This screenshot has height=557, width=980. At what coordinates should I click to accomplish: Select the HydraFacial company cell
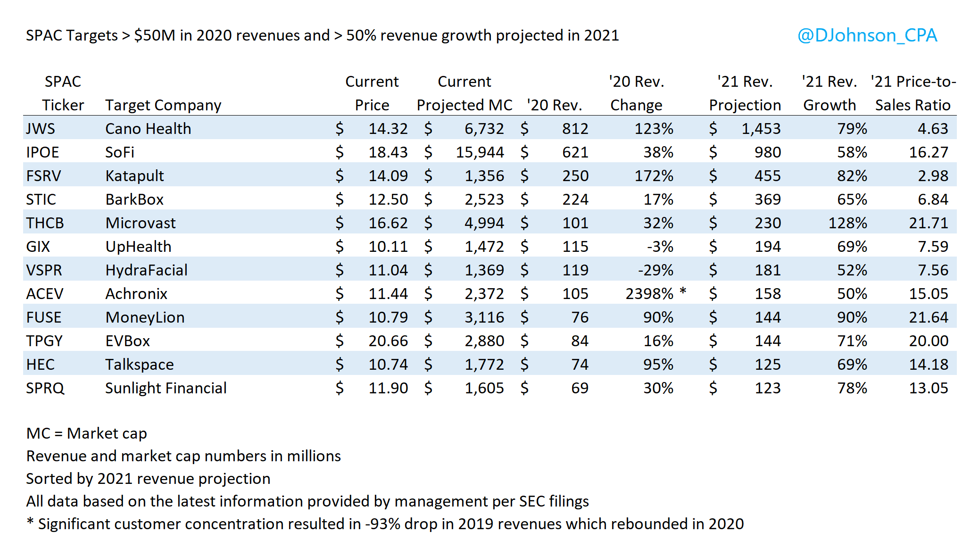(146, 270)
